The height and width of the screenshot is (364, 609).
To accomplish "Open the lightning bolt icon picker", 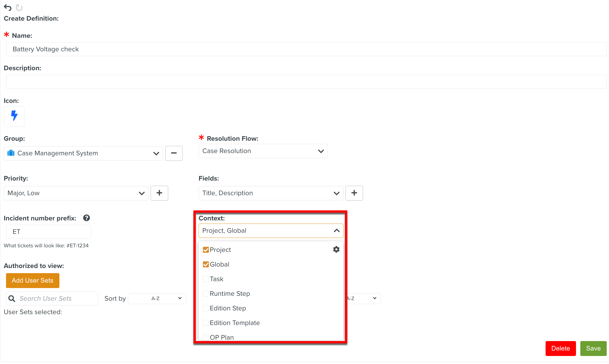I will 14,116.
